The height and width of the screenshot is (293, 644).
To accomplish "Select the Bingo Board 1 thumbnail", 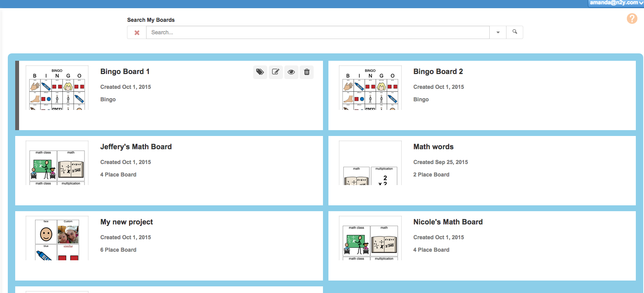I will (x=57, y=88).
